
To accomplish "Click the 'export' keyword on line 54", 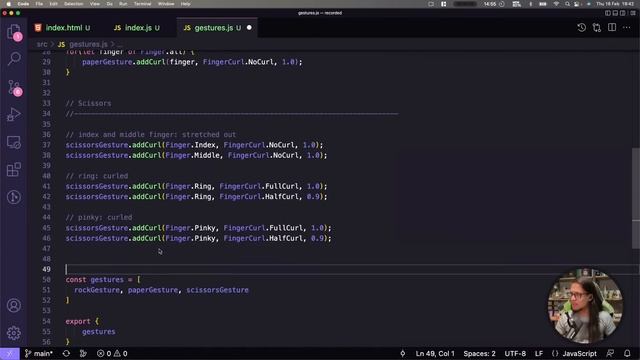I will pyautogui.click(x=78, y=322).
